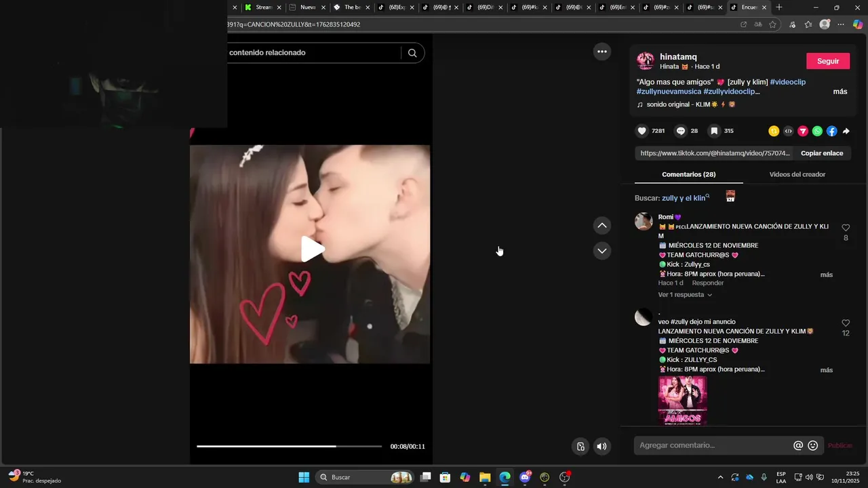Open Discord from the taskbar

(525, 477)
